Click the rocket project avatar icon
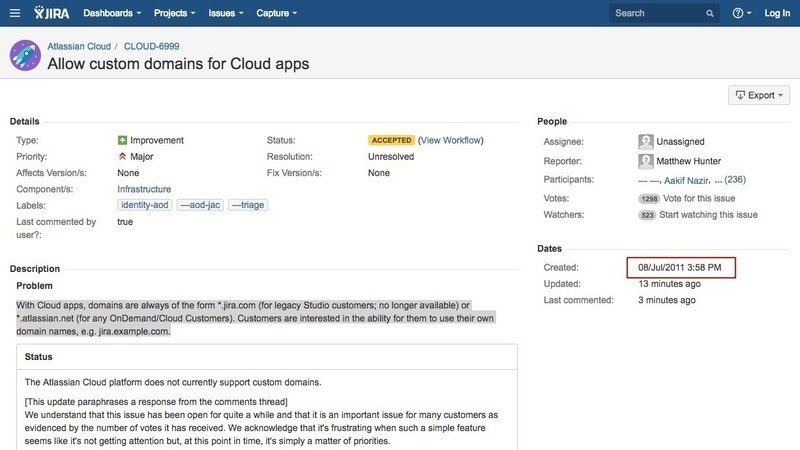Image resolution: width=800 pixels, height=450 pixels. click(x=25, y=56)
